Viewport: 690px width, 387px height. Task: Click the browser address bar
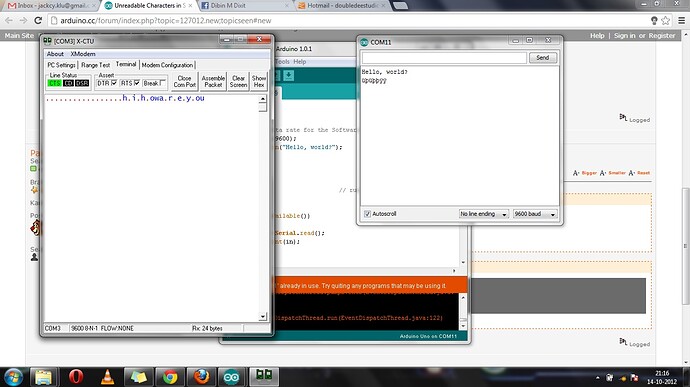[x=348, y=21]
